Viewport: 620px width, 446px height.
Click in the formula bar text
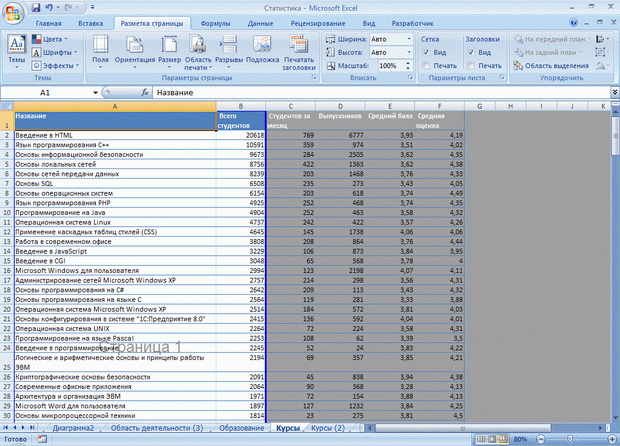pos(382,93)
